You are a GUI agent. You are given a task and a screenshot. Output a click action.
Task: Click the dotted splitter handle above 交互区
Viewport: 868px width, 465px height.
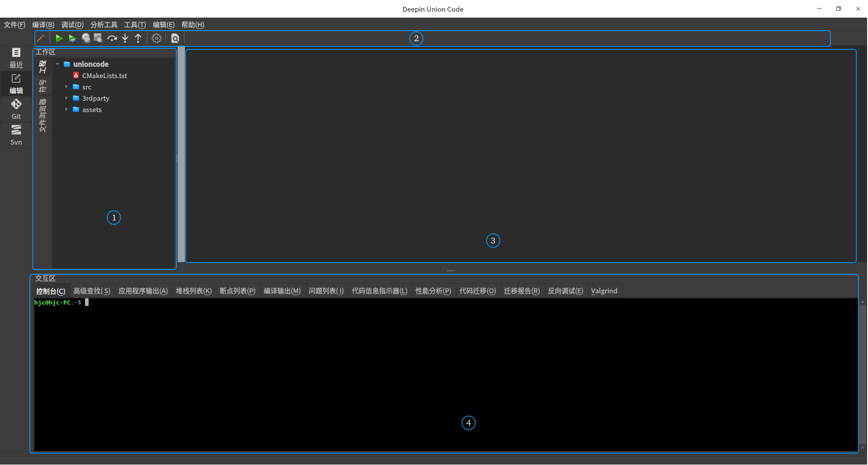pos(451,270)
